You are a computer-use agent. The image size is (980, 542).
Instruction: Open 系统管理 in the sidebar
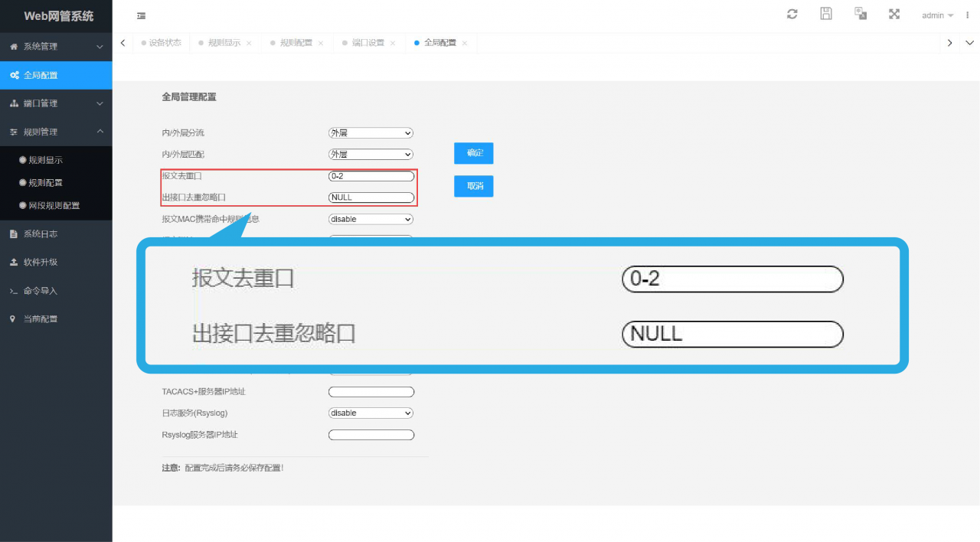click(x=56, y=47)
